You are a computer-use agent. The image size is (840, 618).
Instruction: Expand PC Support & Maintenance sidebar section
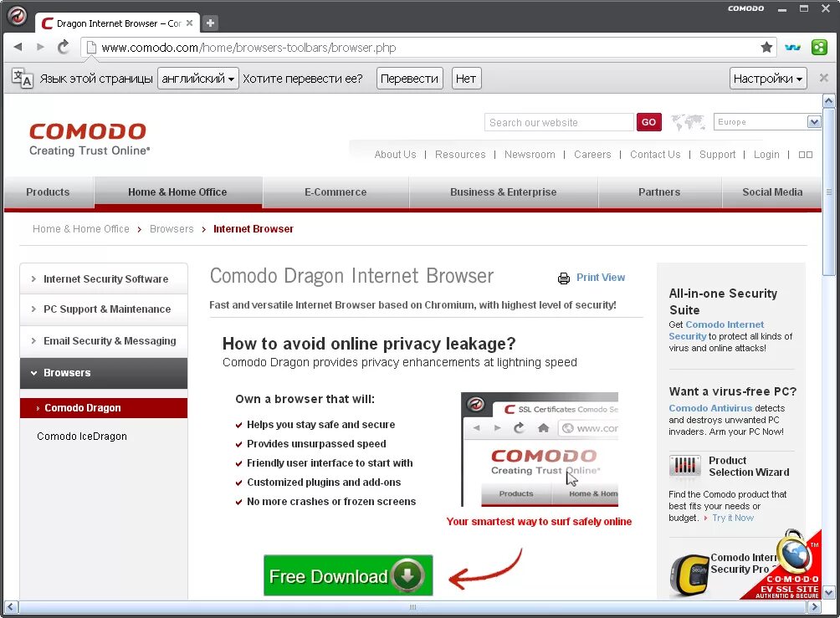pyautogui.click(x=104, y=309)
